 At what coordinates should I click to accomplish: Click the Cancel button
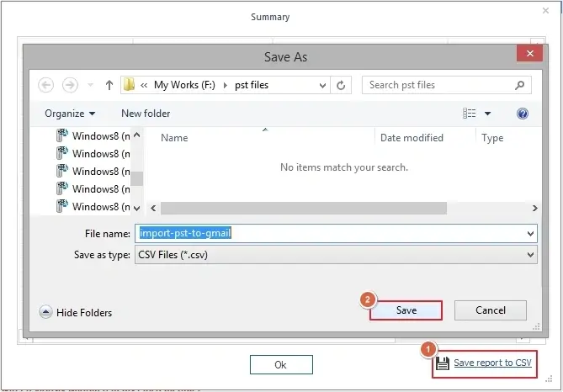[491, 310]
